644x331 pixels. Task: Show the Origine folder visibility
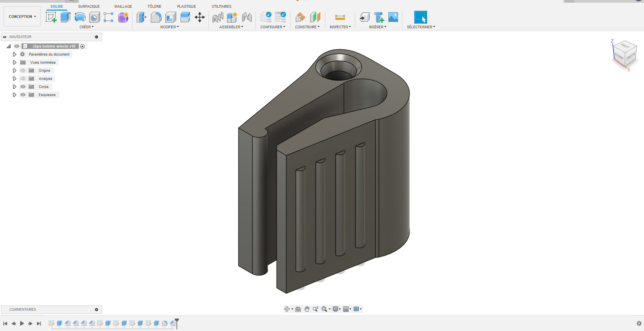(x=23, y=70)
